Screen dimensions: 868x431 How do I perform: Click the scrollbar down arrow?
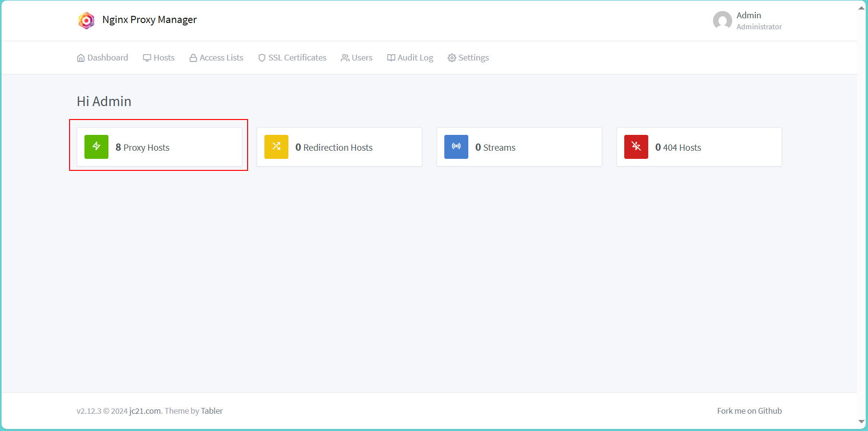[862, 421]
